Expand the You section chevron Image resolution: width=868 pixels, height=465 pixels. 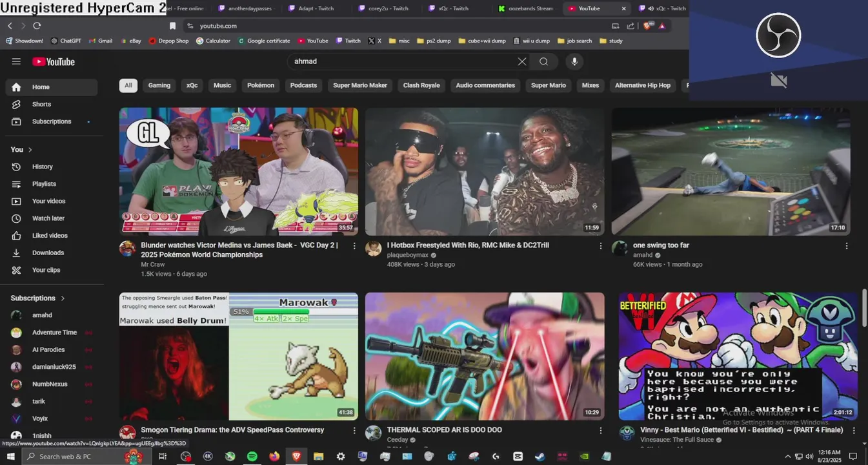pyautogui.click(x=30, y=150)
